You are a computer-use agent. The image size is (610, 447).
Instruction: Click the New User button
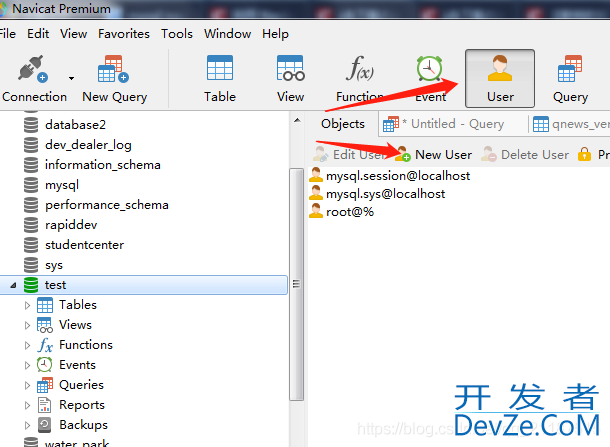pos(433,154)
